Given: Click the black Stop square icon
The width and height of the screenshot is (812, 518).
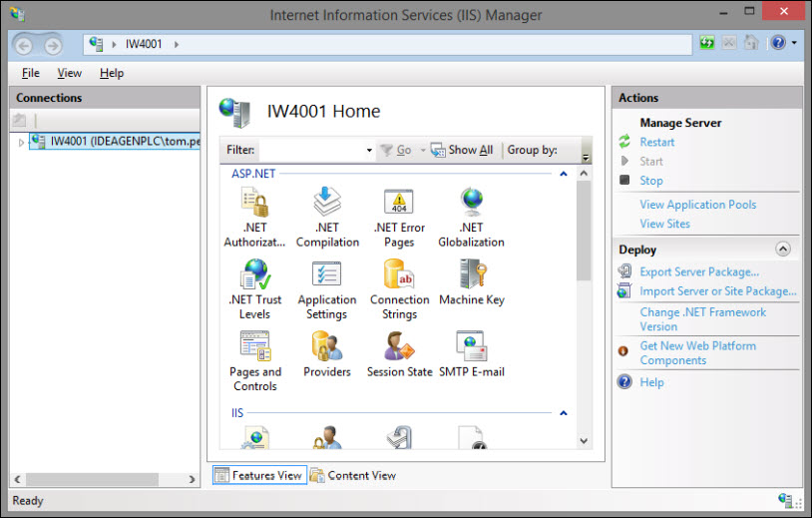Looking at the screenshot, I should pos(624,180).
